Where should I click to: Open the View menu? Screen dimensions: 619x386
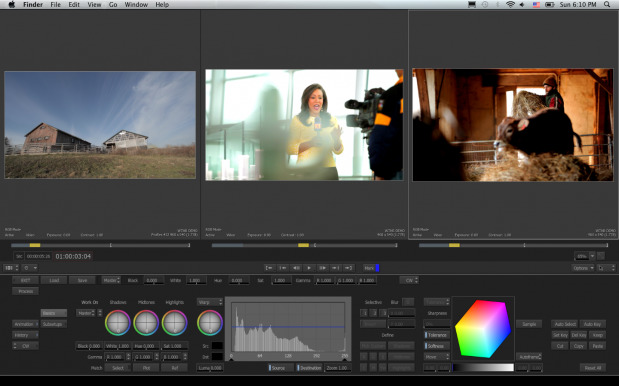tap(94, 5)
